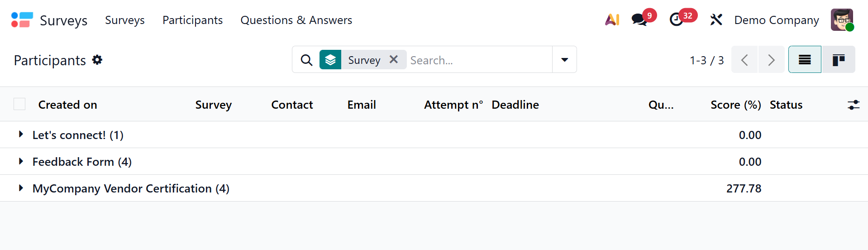The image size is (868, 250).
Task: Open the debug tools wrench icon
Action: (716, 19)
